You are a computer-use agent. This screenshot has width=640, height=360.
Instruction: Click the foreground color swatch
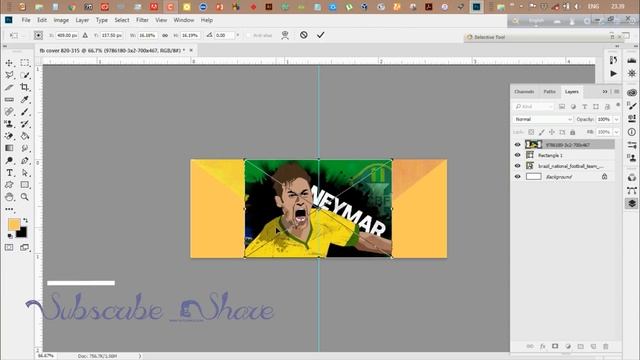point(13,224)
